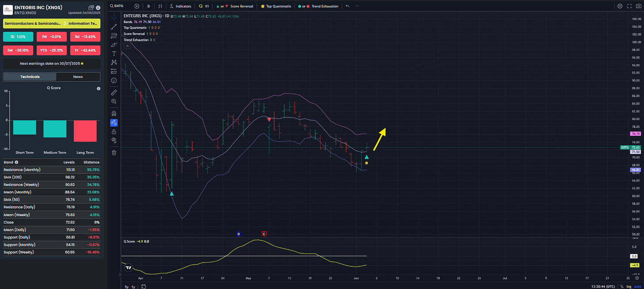Image resolution: width=644 pixels, height=289 pixels.
Task: Click the SMA (200) row
Action: coord(52,177)
